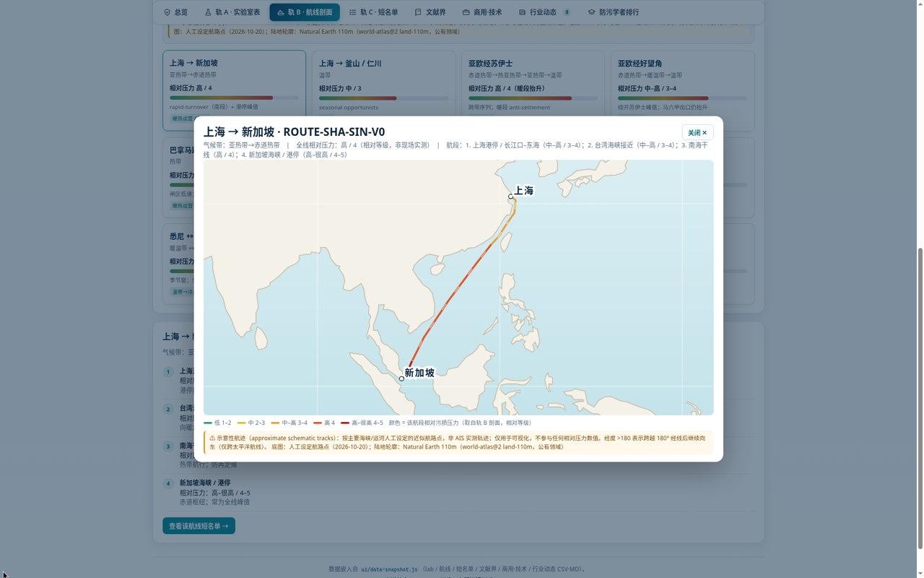Viewport: 924px width, 578px height.
Task: Open the 文献界 tab
Action: [x=430, y=12]
